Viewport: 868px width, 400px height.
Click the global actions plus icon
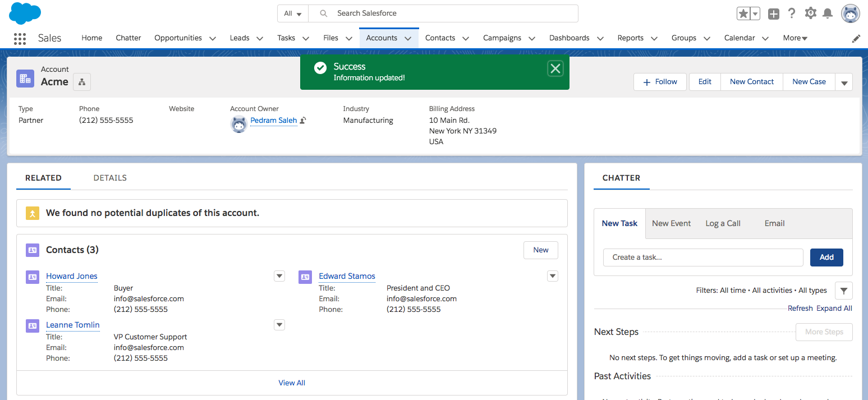coord(774,14)
